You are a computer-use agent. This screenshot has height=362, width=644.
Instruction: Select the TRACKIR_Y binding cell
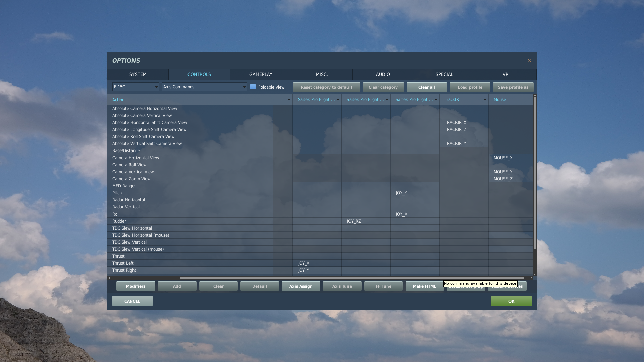pyautogui.click(x=464, y=144)
